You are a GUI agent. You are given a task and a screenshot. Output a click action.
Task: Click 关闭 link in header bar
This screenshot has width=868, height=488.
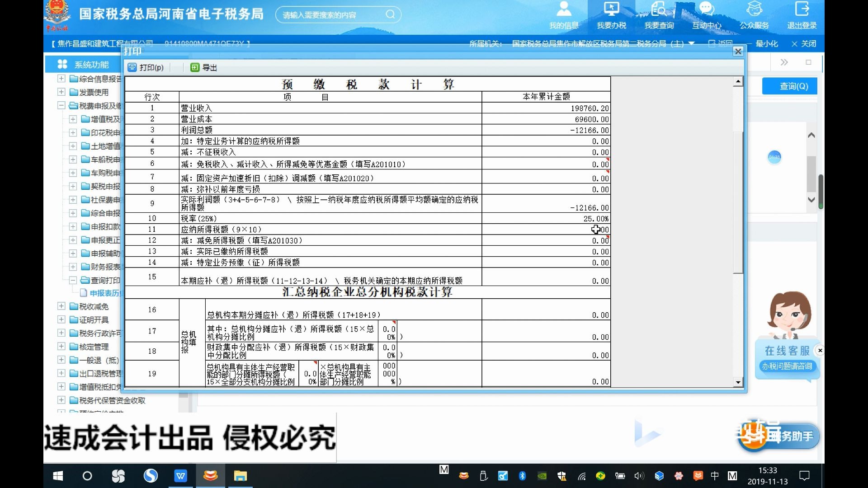[x=804, y=44]
